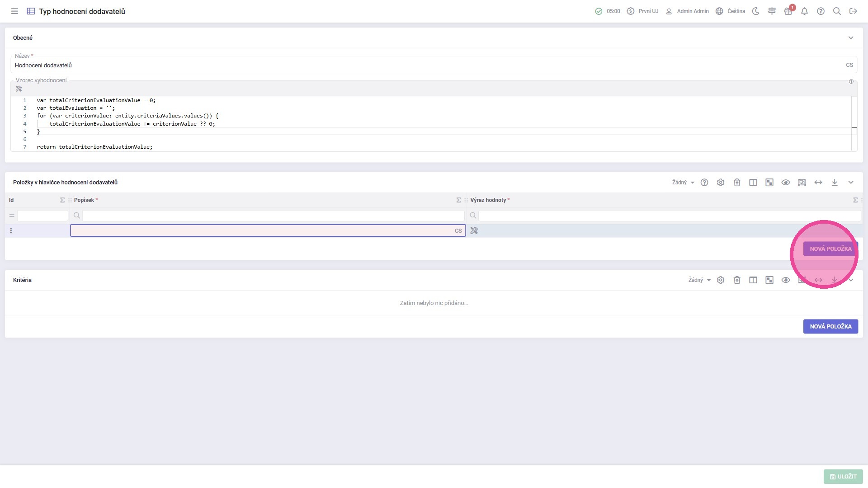Open the Admin Admin user profile
This screenshot has width=868, height=488.
click(687, 11)
